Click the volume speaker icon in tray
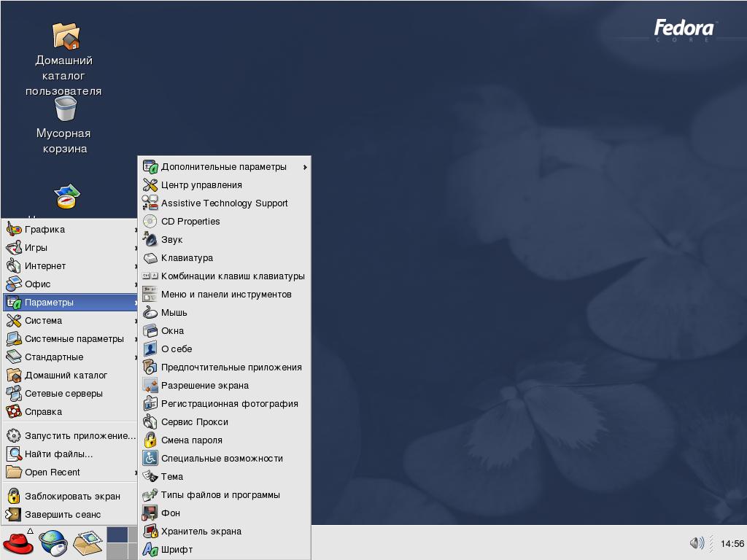Screen dimensions: 747x560 click(697, 542)
